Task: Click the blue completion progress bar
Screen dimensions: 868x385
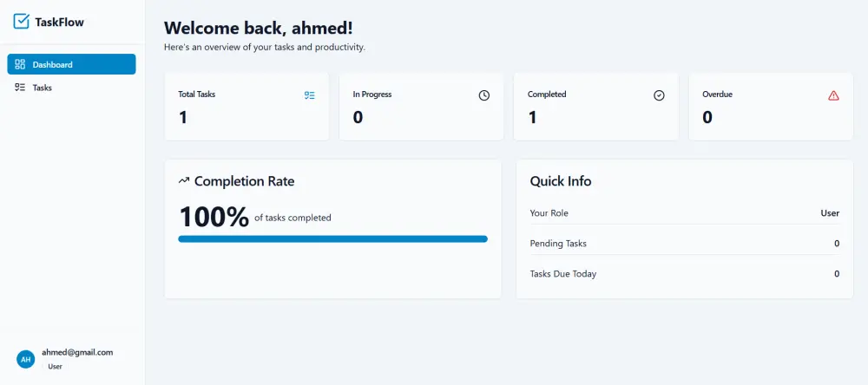Action: pyautogui.click(x=332, y=238)
